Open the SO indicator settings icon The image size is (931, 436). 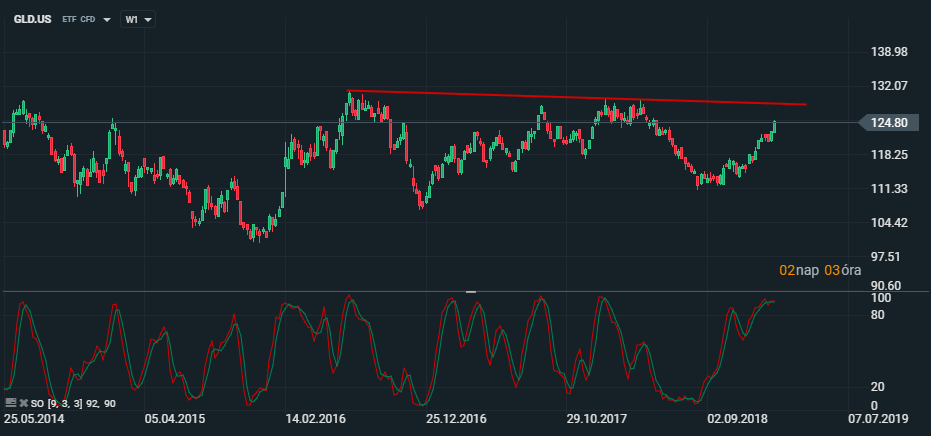pyautogui.click(x=10, y=403)
